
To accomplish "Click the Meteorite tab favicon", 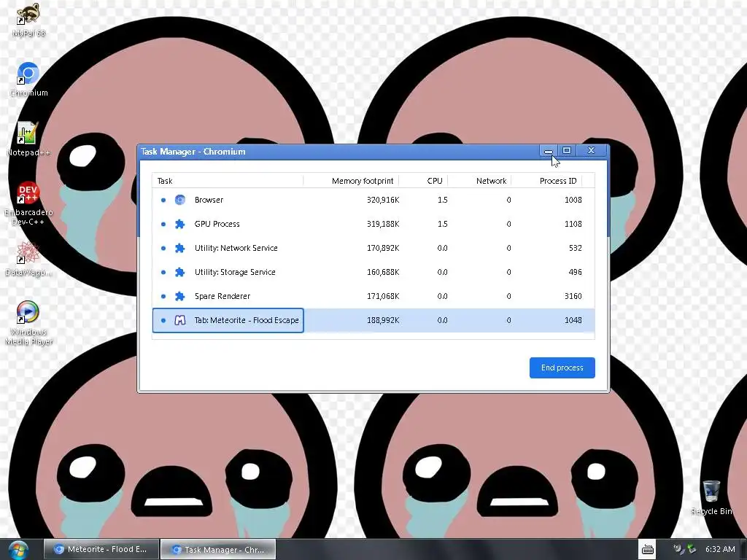I will pos(179,320).
